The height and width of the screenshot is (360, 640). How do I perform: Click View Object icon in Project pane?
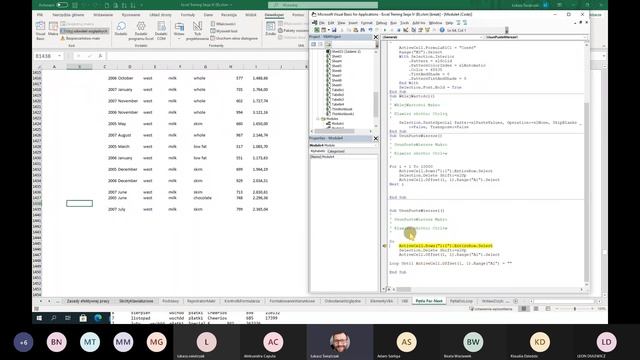point(320,44)
